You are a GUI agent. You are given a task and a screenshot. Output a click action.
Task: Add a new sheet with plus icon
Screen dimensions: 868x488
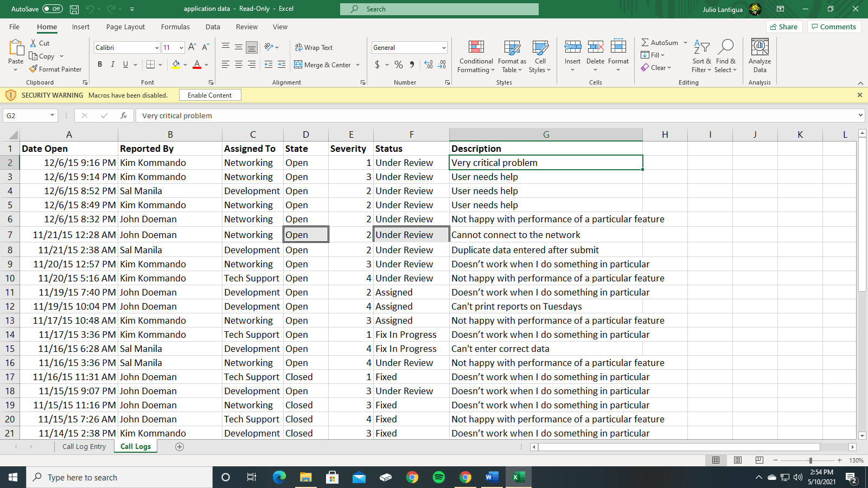click(x=180, y=447)
